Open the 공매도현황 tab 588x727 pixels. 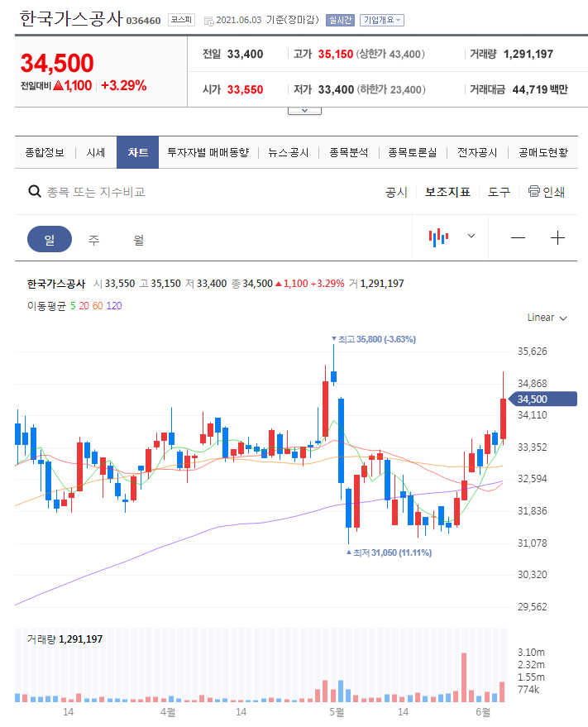tap(543, 152)
